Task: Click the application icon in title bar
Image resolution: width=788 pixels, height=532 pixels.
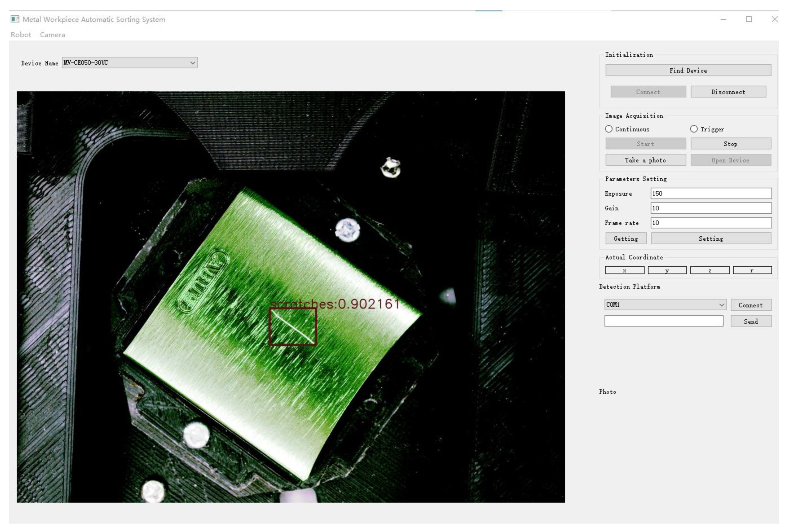Action: (x=14, y=19)
